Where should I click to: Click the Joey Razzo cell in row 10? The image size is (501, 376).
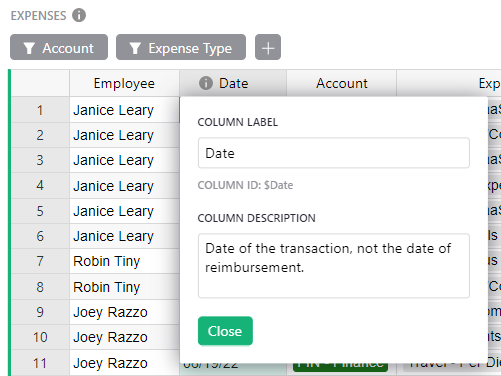[124, 337]
